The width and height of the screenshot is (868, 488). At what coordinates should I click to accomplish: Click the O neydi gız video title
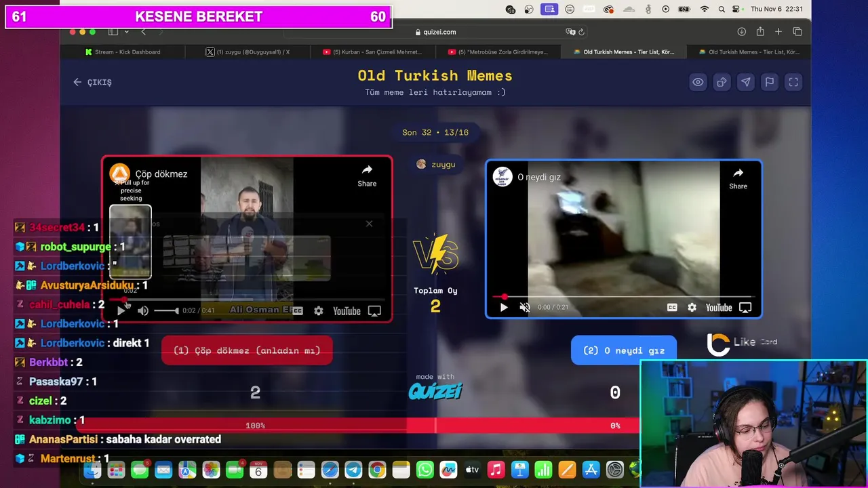coord(539,177)
